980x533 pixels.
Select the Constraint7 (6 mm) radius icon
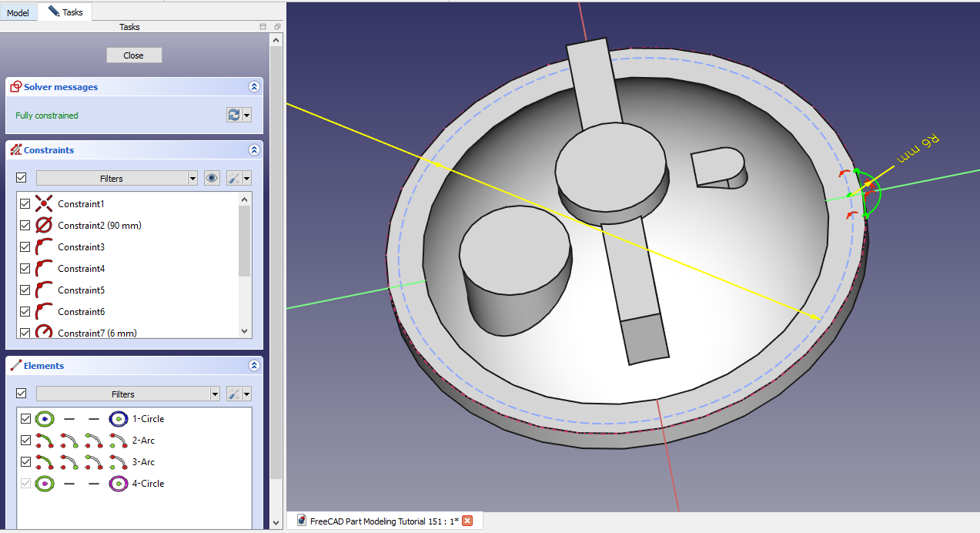pos(45,333)
